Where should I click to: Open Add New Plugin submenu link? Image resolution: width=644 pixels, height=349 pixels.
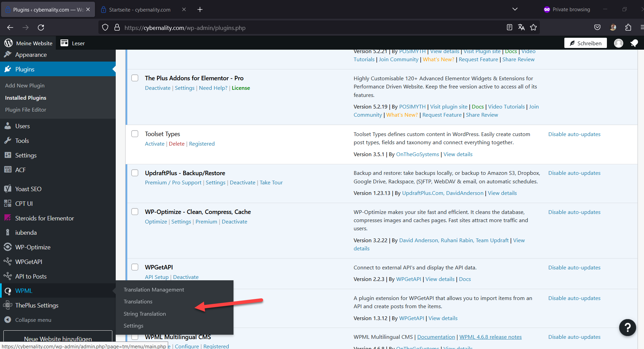pyautogui.click(x=25, y=86)
